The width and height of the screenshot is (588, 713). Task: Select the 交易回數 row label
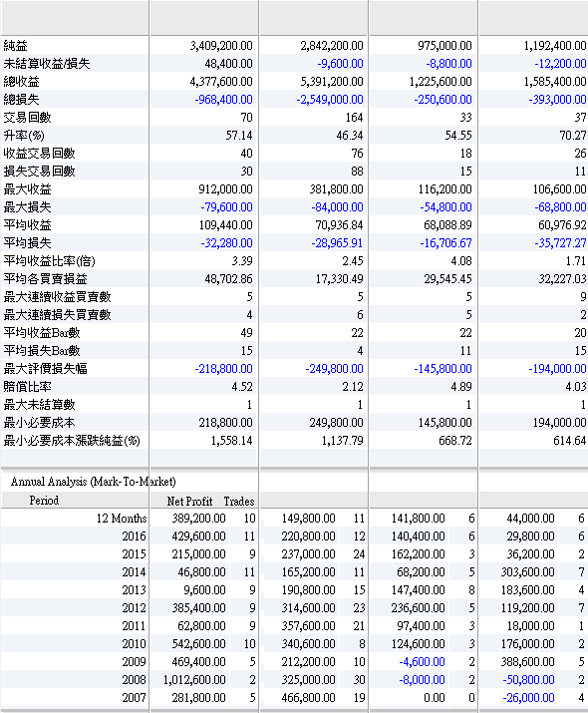point(27,118)
